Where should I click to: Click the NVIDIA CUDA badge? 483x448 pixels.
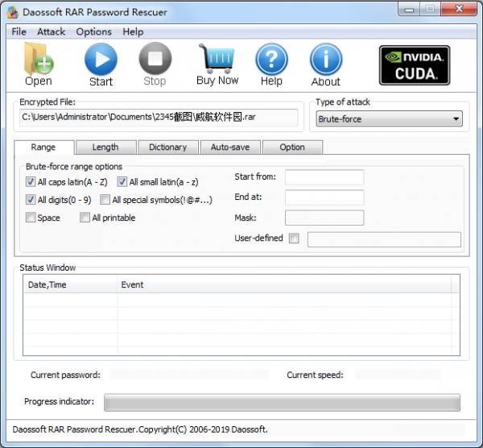[415, 65]
